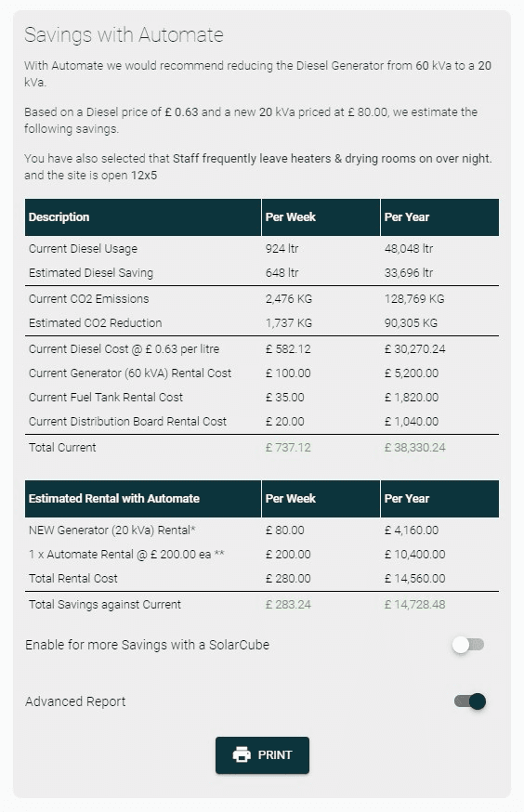Click the PRINT button label
The image size is (524, 812).
pos(275,755)
